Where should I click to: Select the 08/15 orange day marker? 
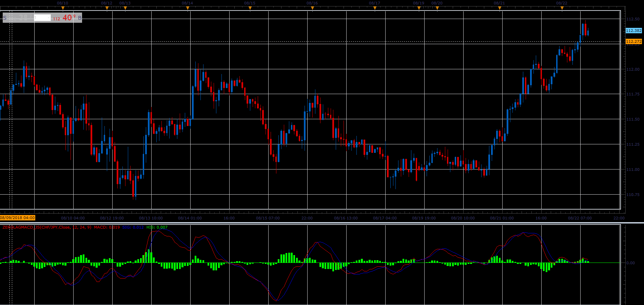click(250, 8)
